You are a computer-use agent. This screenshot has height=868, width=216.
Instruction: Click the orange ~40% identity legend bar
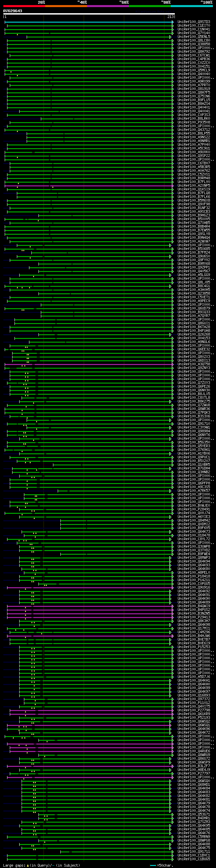pyautogui.click(x=66, y=6)
